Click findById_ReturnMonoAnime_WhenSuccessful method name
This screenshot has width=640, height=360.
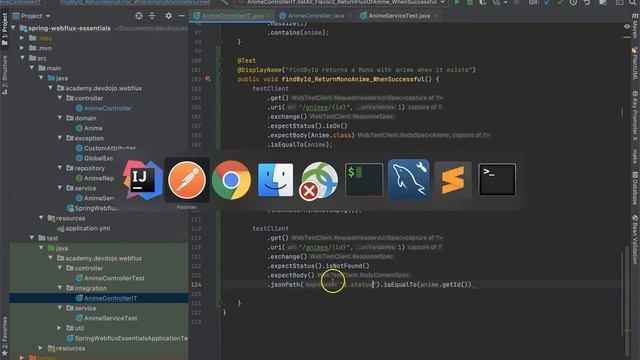[353, 79]
